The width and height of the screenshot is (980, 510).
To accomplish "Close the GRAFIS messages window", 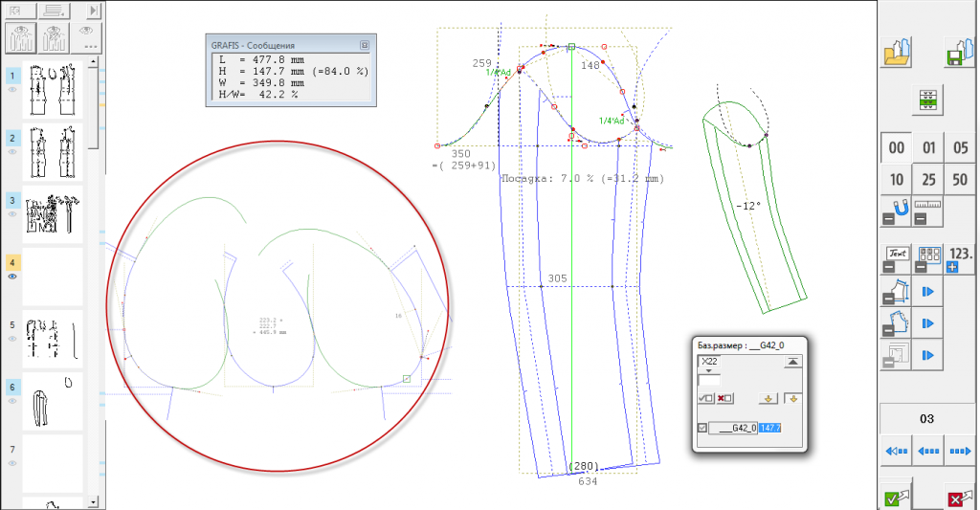I will [x=364, y=45].
